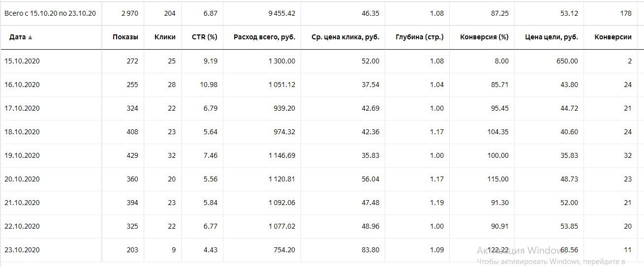Select the 15.10.2020 date row

(22, 61)
